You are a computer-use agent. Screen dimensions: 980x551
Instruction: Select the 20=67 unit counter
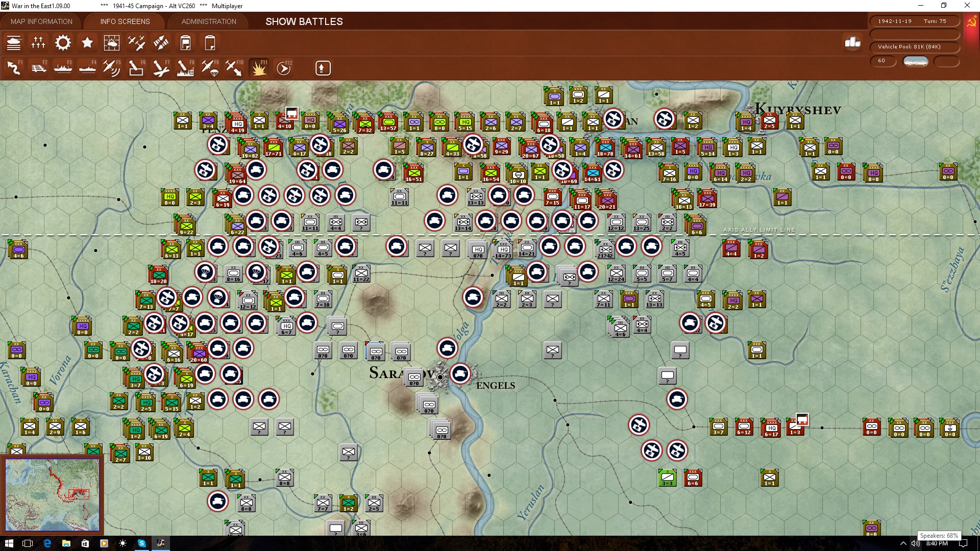tap(530, 149)
